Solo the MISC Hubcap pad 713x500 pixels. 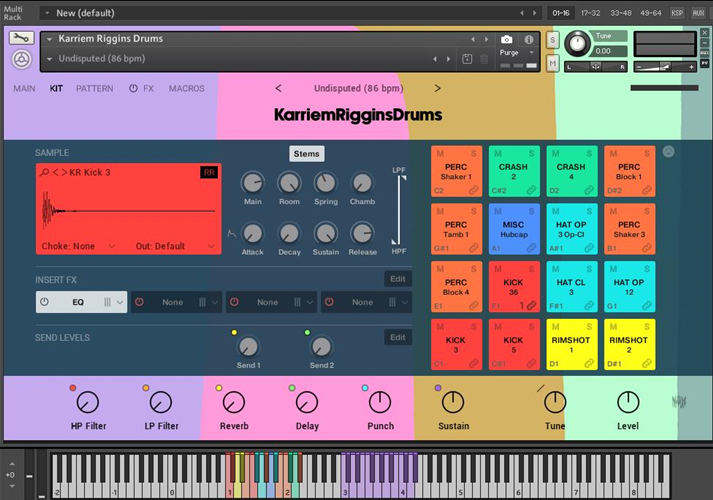tap(534, 210)
